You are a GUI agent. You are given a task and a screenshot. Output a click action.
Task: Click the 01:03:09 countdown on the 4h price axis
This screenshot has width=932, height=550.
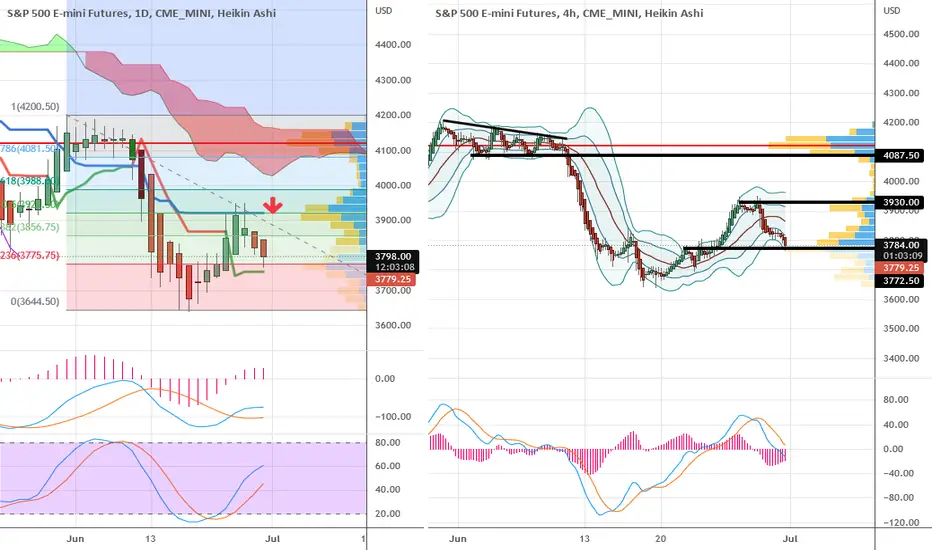pos(902,256)
